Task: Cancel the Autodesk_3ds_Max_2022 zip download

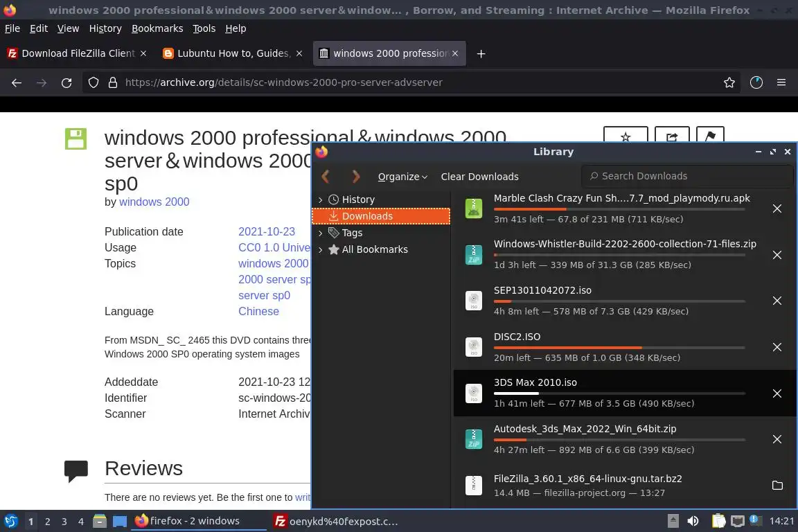Action: point(777,439)
